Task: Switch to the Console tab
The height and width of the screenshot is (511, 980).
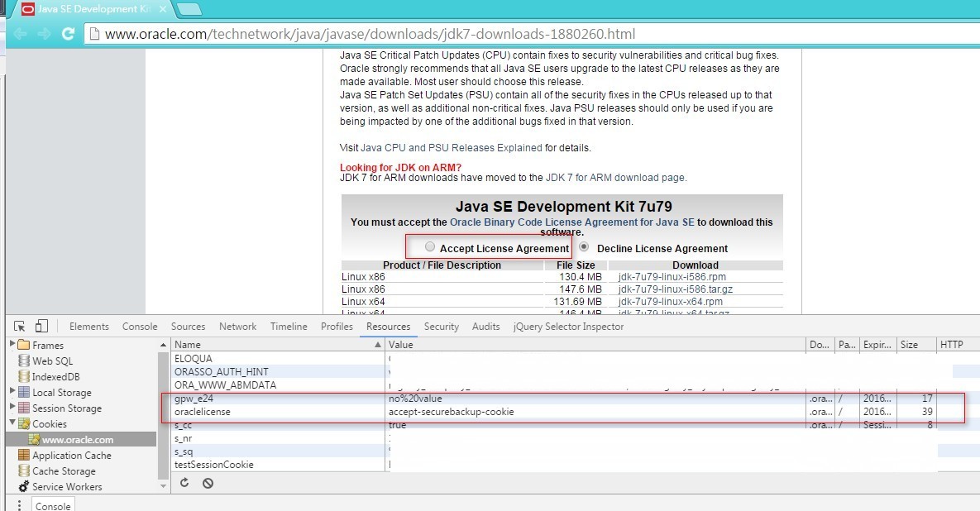Action: point(140,326)
